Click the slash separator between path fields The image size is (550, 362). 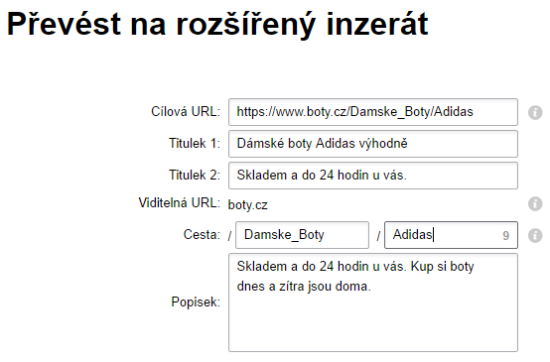coord(378,236)
